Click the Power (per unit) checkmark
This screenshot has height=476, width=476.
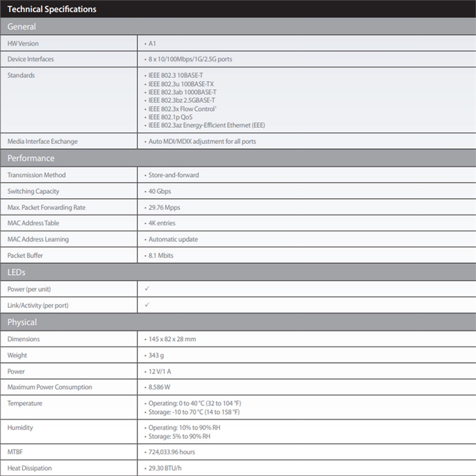pyautogui.click(x=147, y=289)
